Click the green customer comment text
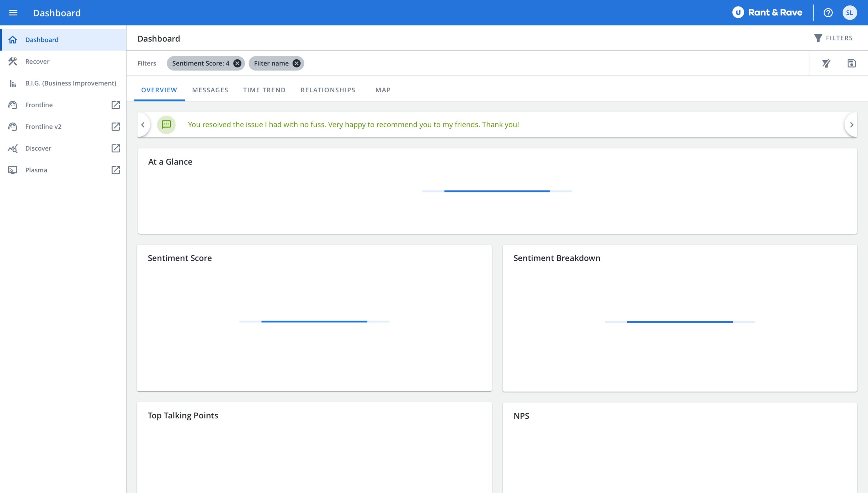The height and width of the screenshot is (493, 868). pyautogui.click(x=353, y=125)
